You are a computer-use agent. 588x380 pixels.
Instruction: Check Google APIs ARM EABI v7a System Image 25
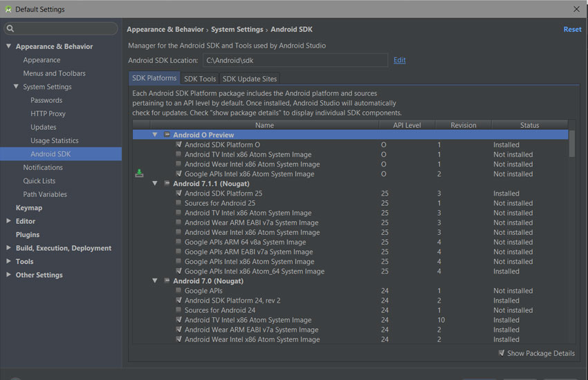179,251
